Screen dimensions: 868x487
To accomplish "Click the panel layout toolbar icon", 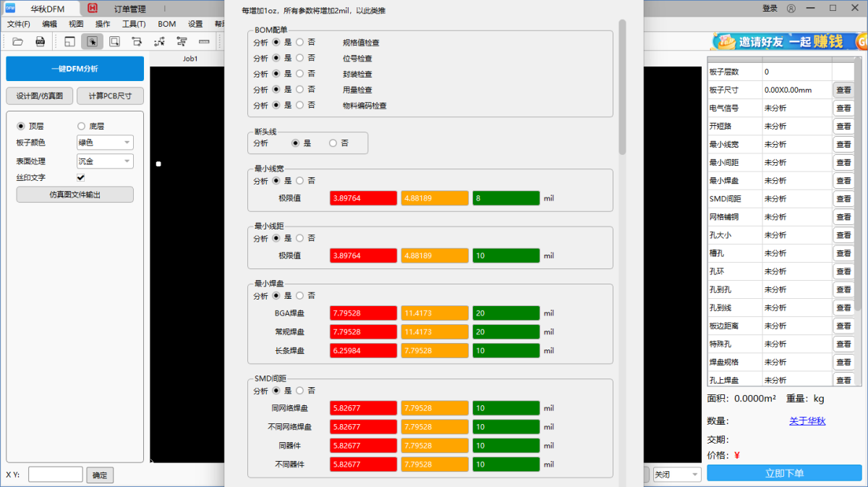I will (x=70, y=41).
